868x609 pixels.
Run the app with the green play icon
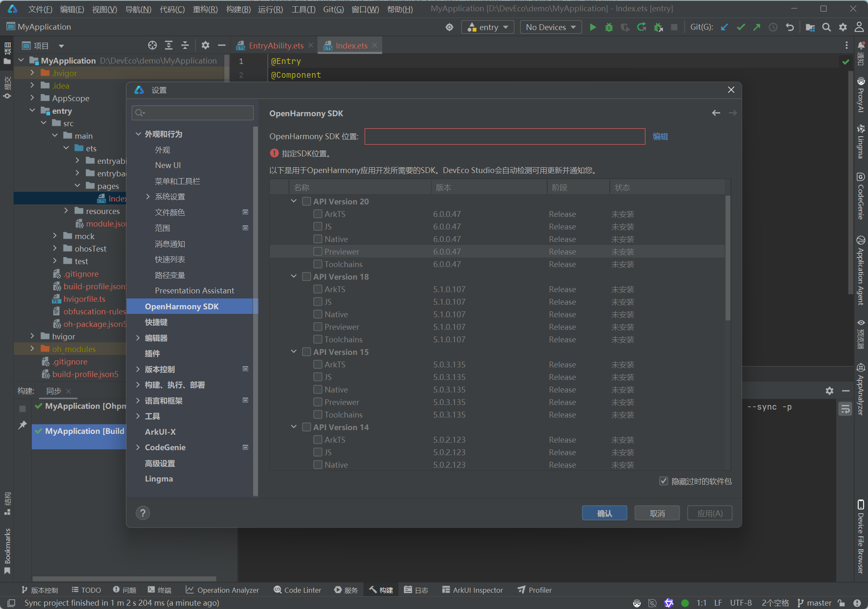coord(592,27)
